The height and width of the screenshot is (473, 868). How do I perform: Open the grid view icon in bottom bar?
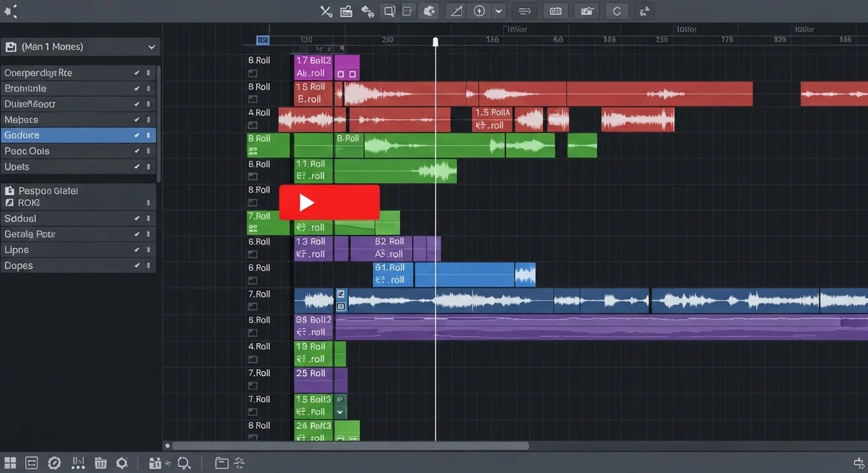pyautogui.click(x=10, y=463)
